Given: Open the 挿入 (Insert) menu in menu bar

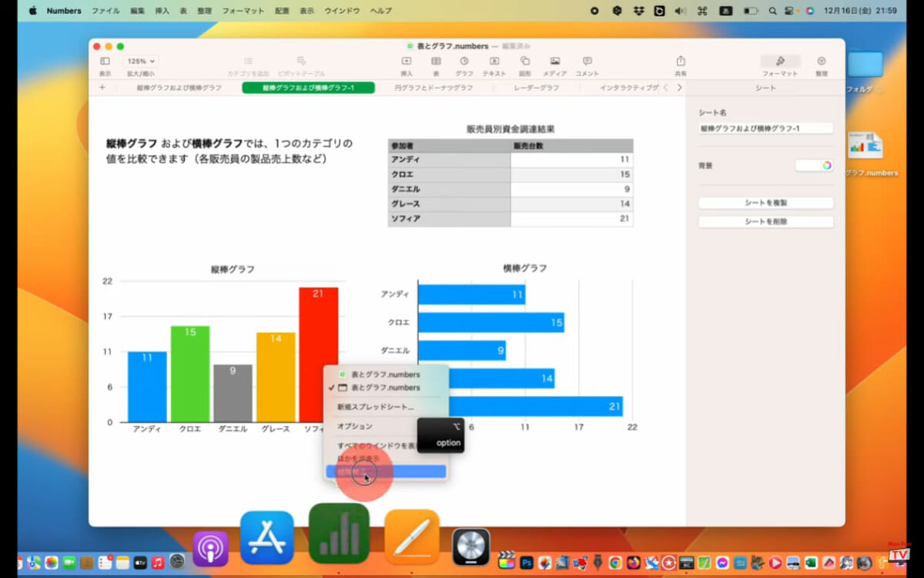Looking at the screenshot, I should point(162,11).
